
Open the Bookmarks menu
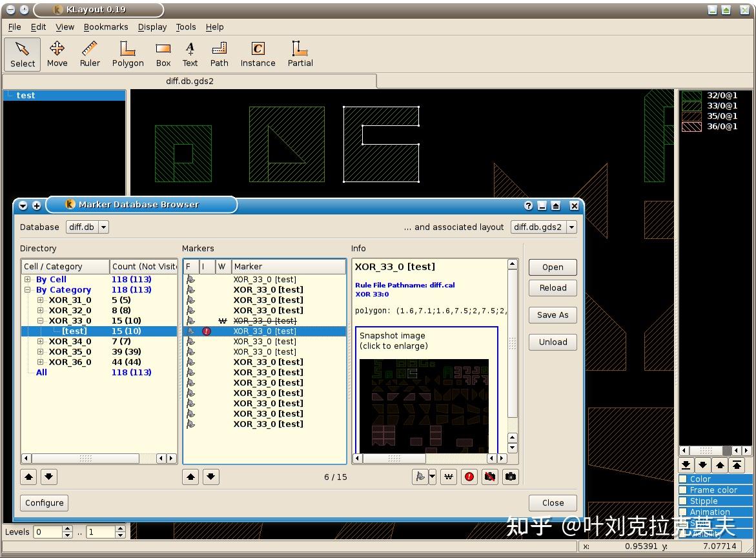point(106,27)
